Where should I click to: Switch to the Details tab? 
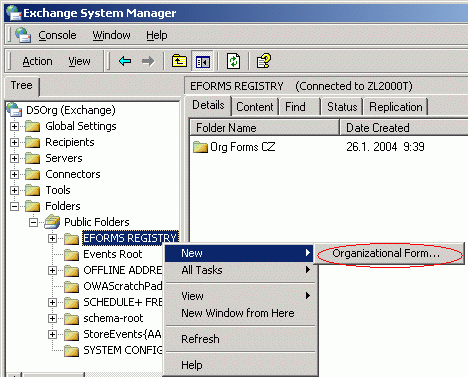[x=208, y=105]
